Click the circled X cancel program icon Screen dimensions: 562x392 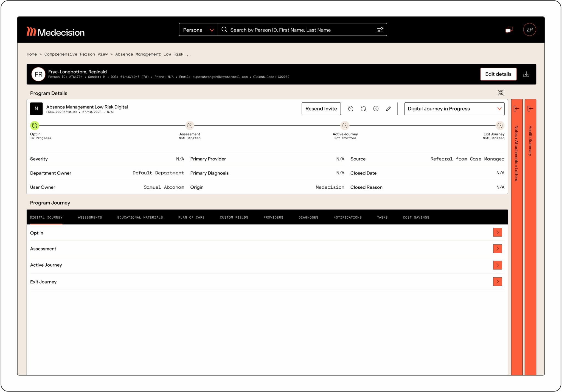tap(376, 109)
